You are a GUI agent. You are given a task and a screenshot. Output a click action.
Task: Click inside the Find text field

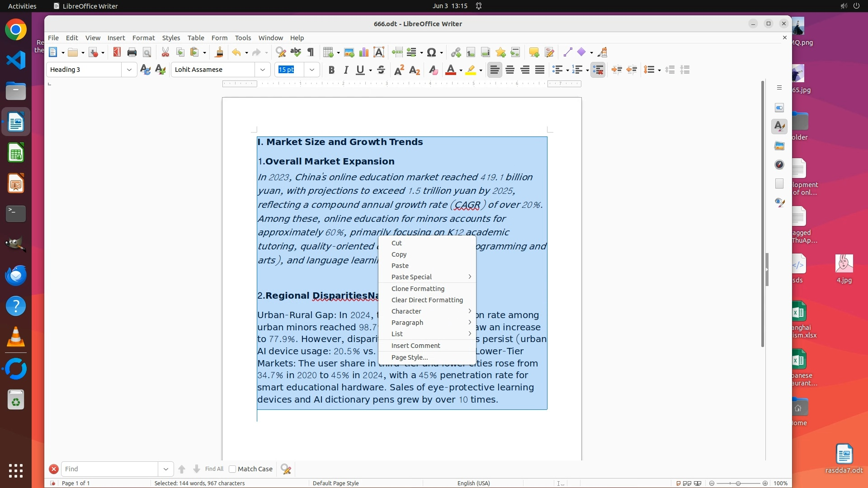[109, 469]
